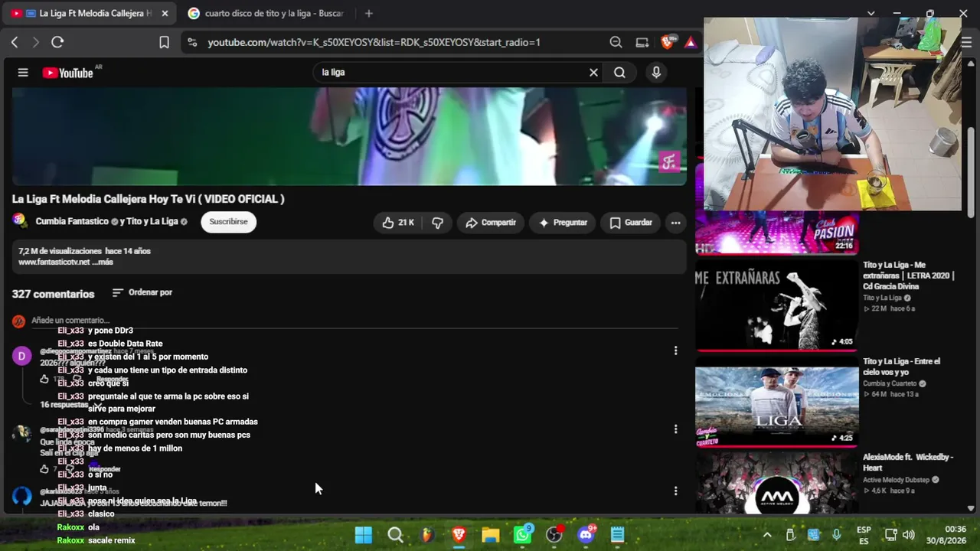
Task: Dislike the La Liga video
Action: point(437,223)
